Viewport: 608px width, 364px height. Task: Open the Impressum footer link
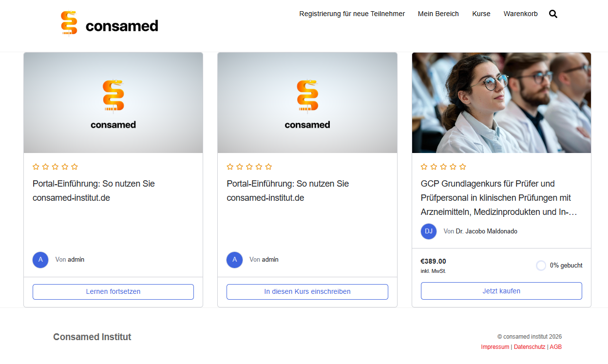495,347
